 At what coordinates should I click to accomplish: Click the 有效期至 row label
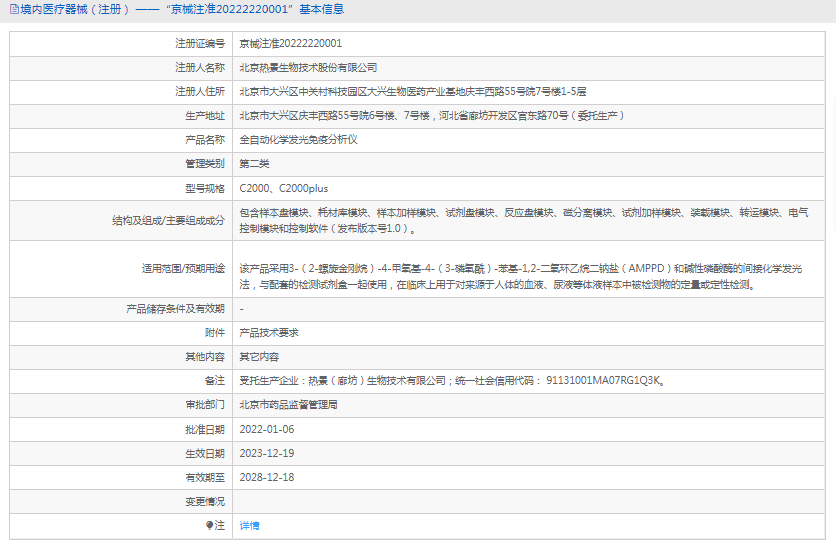click(x=205, y=477)
